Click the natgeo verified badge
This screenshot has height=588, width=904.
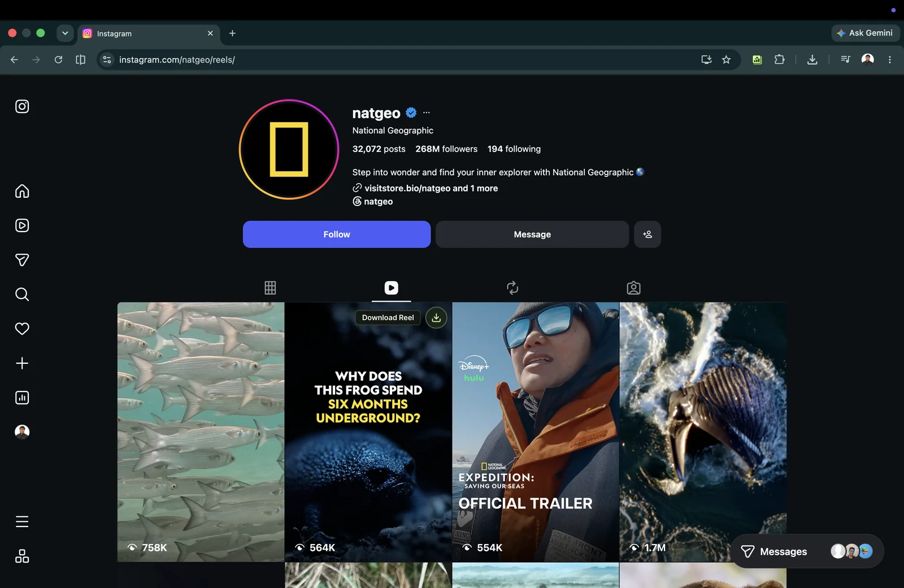(411, 112)
